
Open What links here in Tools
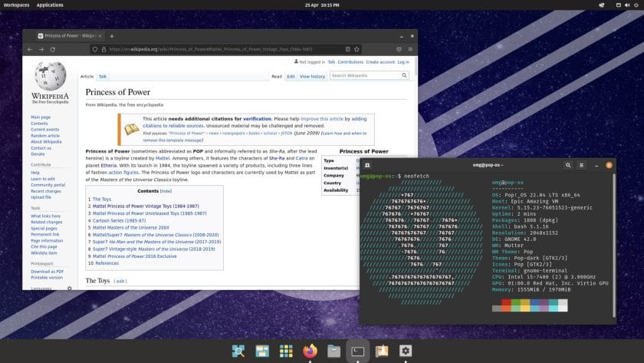click(45, 216)
